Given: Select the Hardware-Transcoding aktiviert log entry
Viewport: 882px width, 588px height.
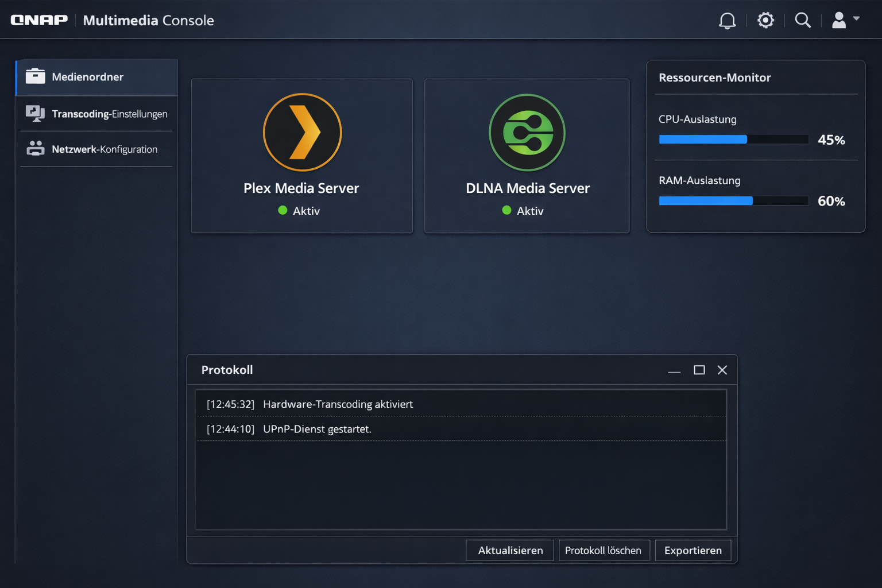Looking at the screenshot, I should click(461, 404).
